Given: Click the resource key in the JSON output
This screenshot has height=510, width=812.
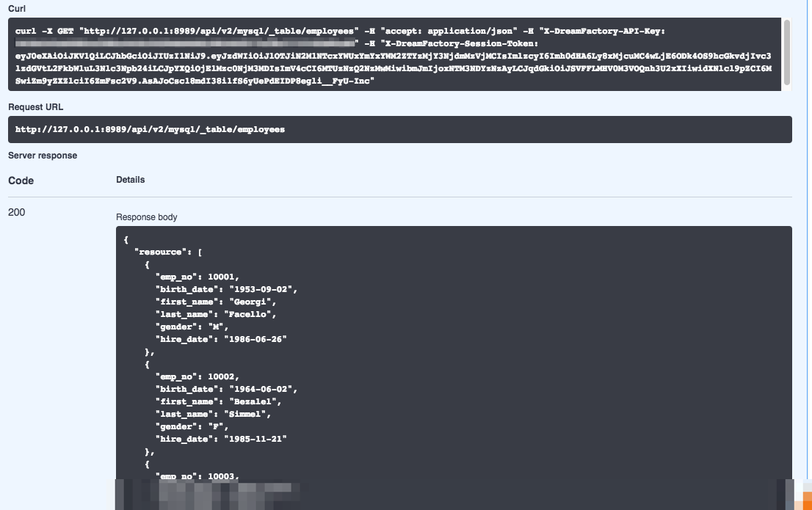Looking at the screenshot, I should tap(159, 252).
